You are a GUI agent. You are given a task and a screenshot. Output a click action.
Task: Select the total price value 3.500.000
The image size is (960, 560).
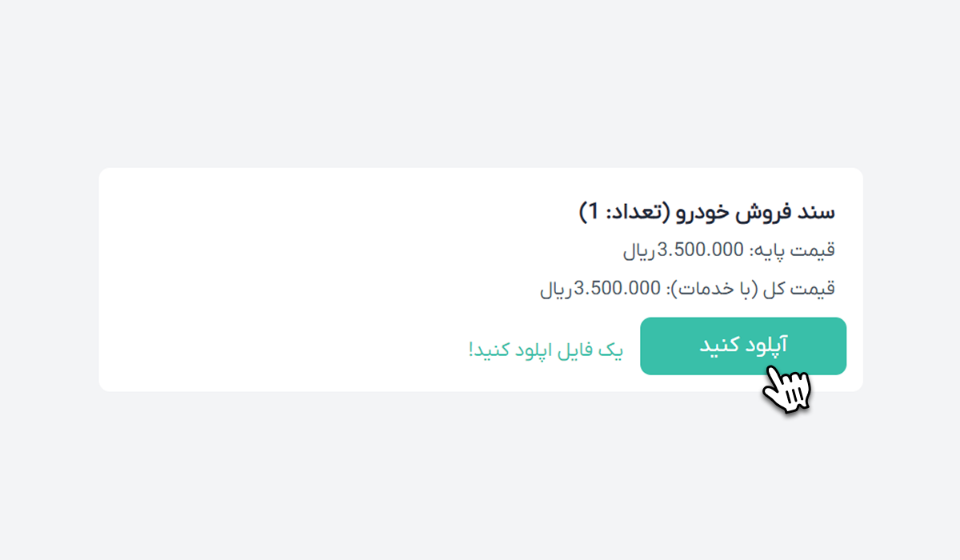617,288
